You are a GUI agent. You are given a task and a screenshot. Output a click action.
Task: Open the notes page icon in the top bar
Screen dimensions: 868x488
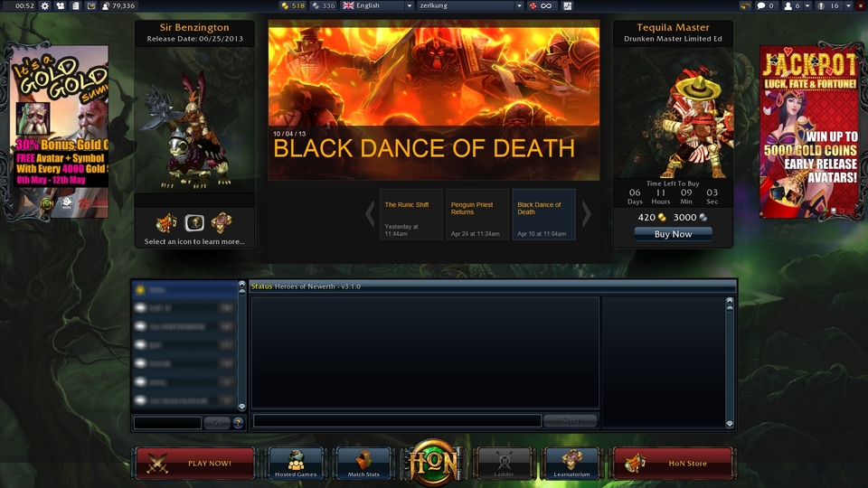coord(76,5)
